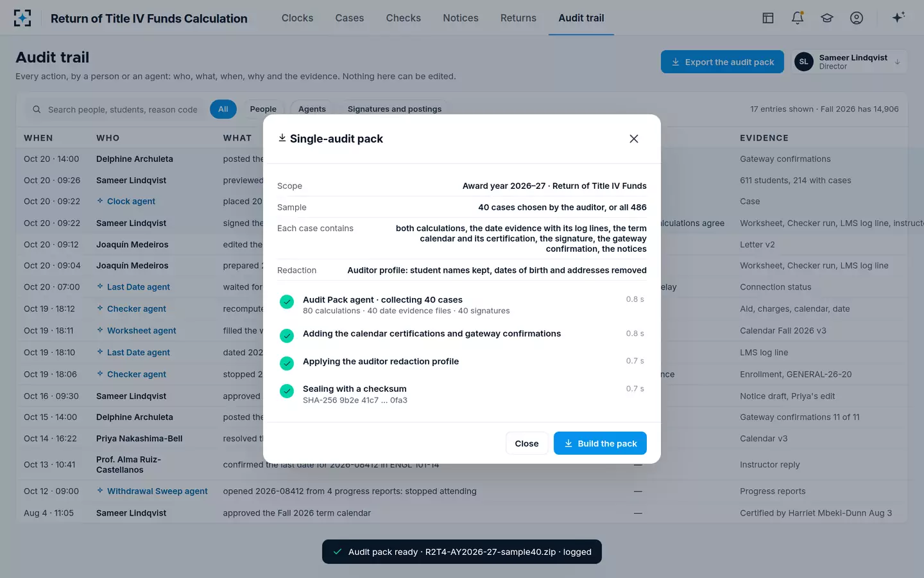Click the 'Gateway confirmations 11 of 11' cell
This screenshot has width=924, height=578.
(x=800, y=417)
